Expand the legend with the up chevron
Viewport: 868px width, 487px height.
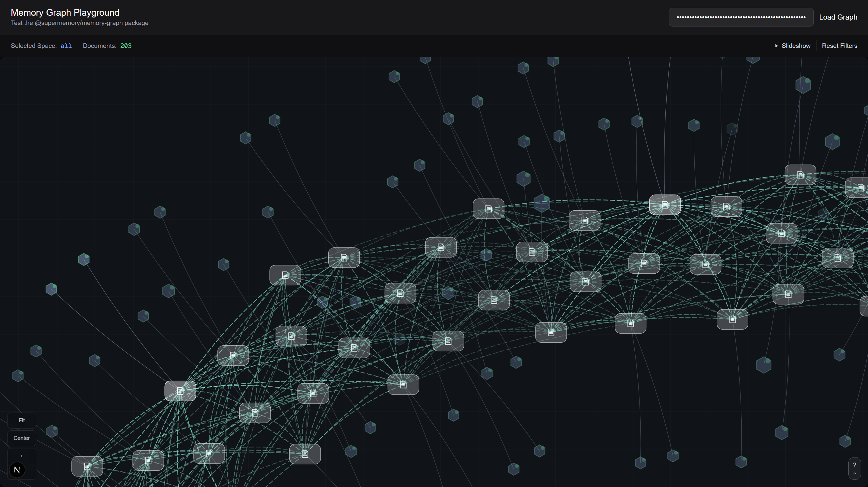(x=854, y=473)
